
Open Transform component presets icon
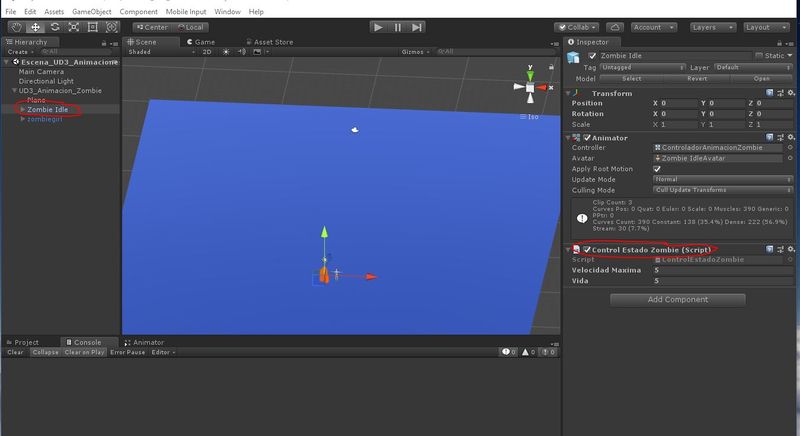[780, 93]
